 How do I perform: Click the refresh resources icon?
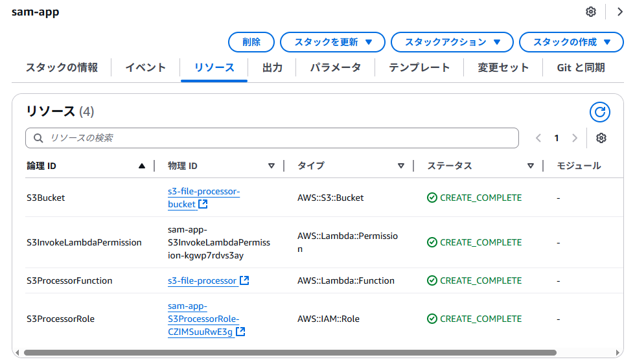point(600,112)
